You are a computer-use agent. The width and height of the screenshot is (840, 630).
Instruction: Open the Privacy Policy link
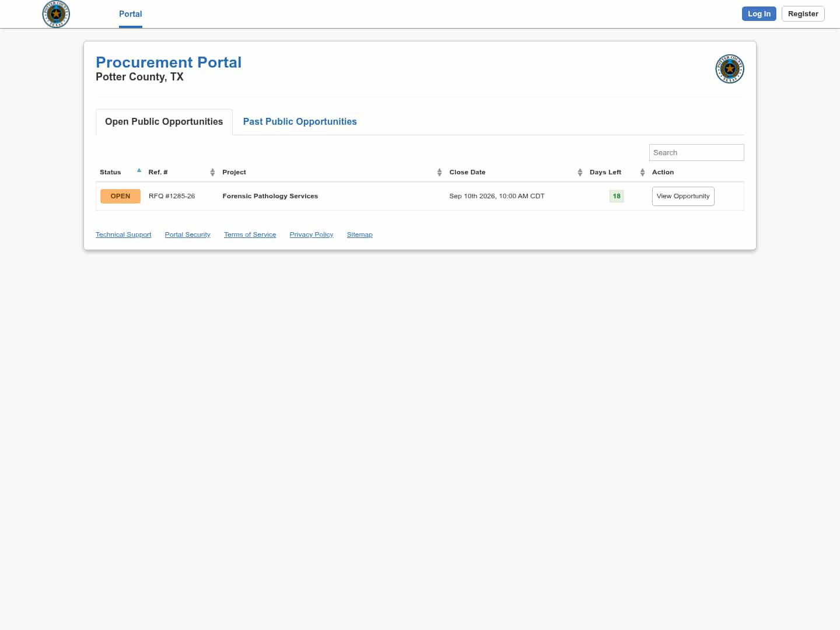tap(311, 235)
